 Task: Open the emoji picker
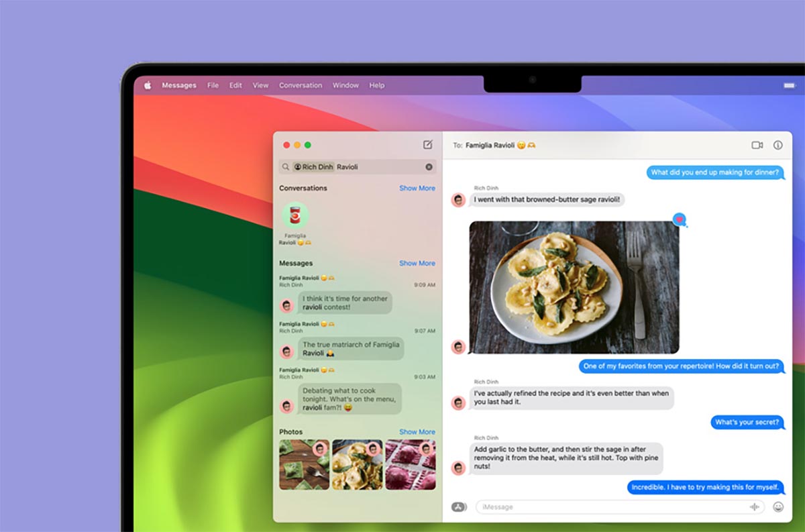pos(778,507)
